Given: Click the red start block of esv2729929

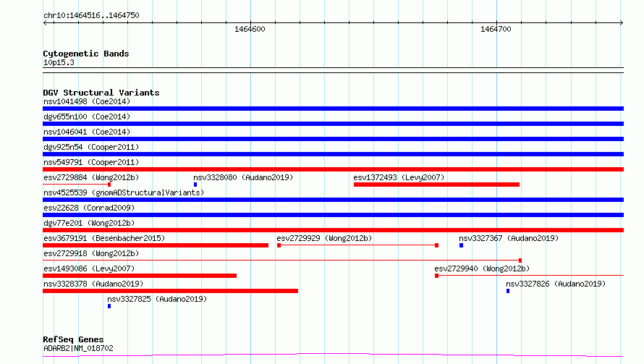Looking at the screenshot, I should point(279,245).
